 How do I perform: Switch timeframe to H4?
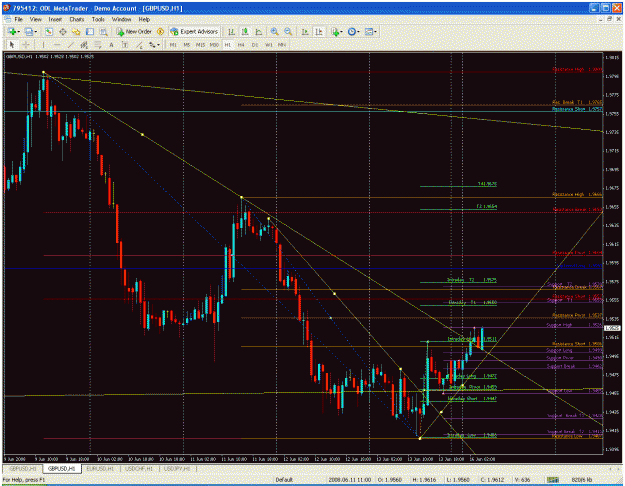pyautogui.click(x=241, y=45)
